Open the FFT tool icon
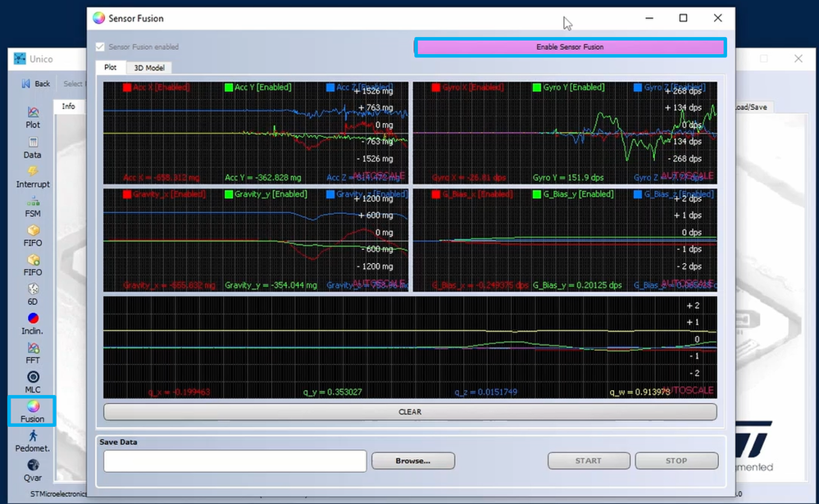Viewport: 819px width, 504px height. coord(33,352)
